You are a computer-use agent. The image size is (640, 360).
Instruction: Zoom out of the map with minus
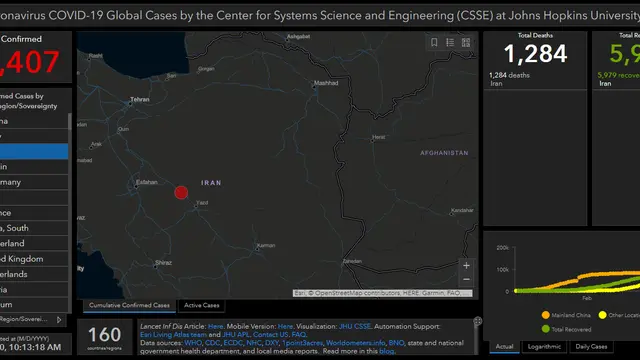click(x=466, y=280)
